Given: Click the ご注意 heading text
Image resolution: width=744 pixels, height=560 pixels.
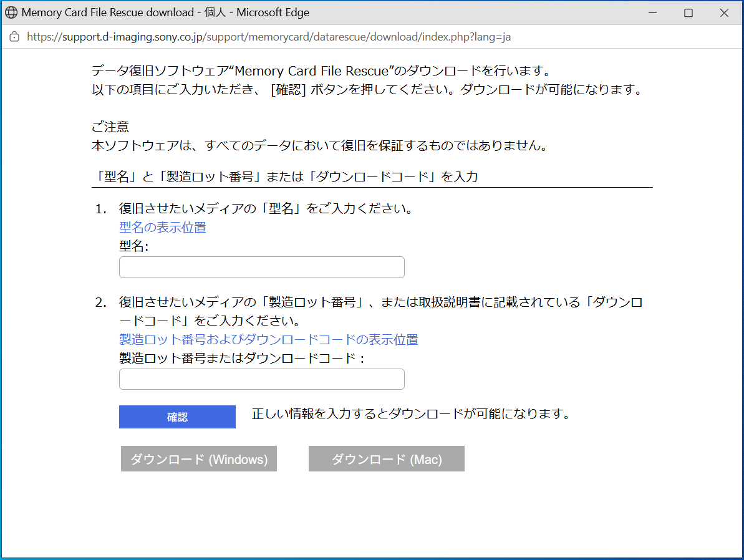Looking at the screenshot, I should [x=110, y=127].
